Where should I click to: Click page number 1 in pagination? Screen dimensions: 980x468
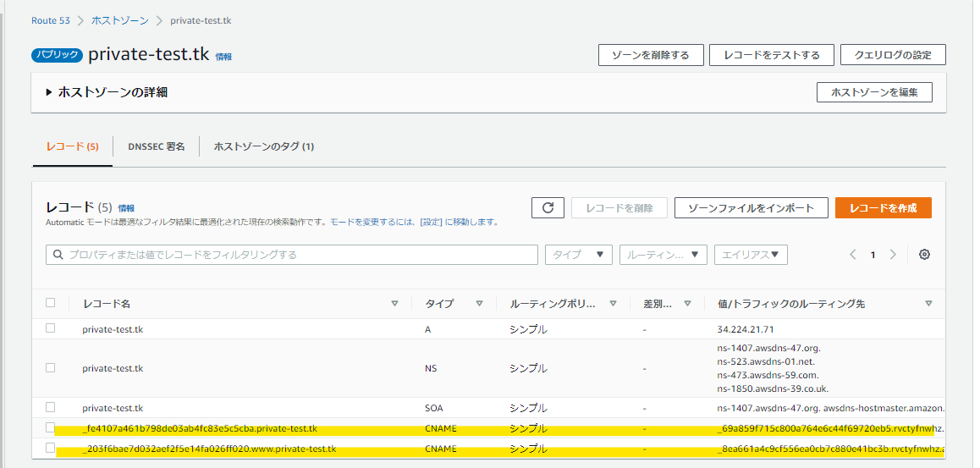click(873, 255)
